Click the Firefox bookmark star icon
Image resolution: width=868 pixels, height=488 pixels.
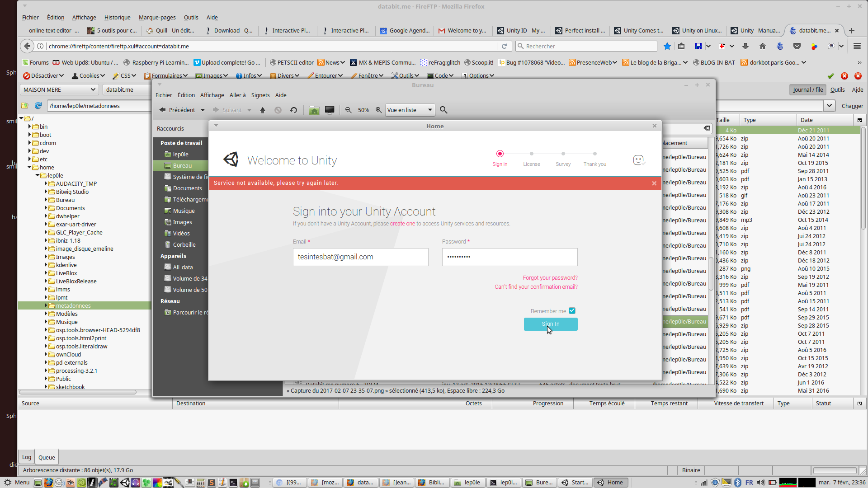[x=667, y=46]
